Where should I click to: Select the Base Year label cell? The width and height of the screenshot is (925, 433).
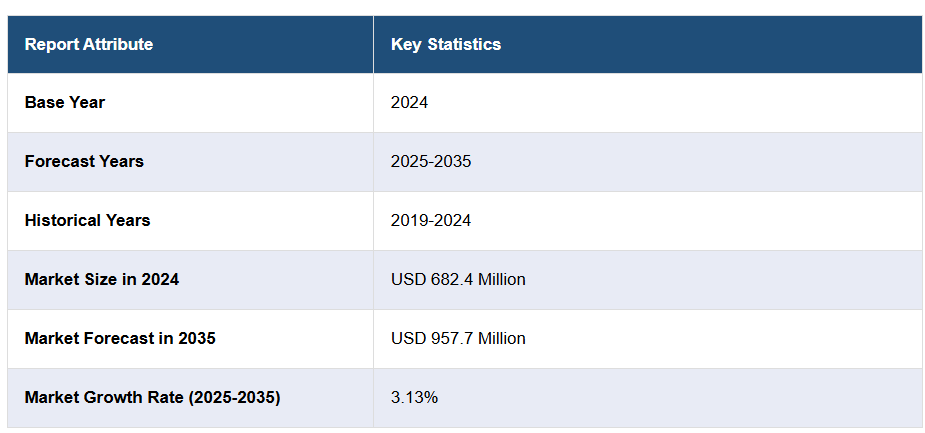point(65,102)
